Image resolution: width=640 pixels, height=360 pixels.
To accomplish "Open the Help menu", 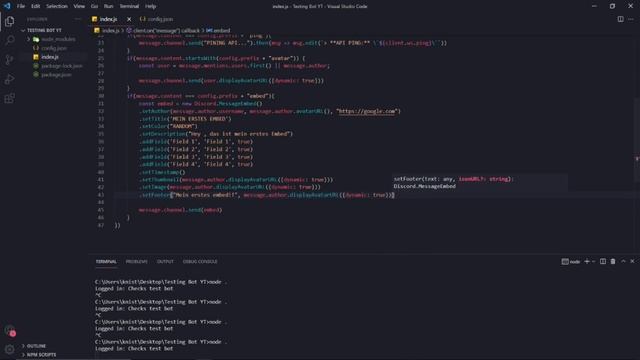I will (151, 6).
